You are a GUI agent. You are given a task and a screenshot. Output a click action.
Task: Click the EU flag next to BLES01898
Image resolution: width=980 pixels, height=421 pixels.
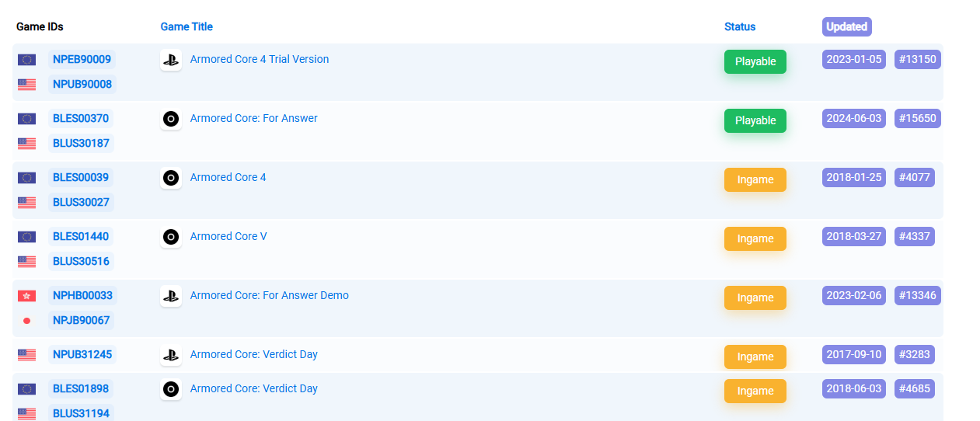point(27,389)
